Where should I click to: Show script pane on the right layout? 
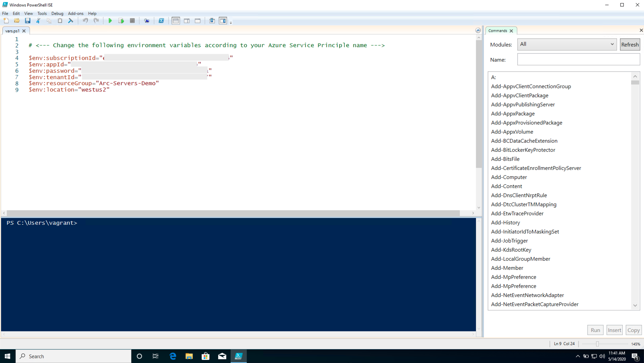(187, 21)
